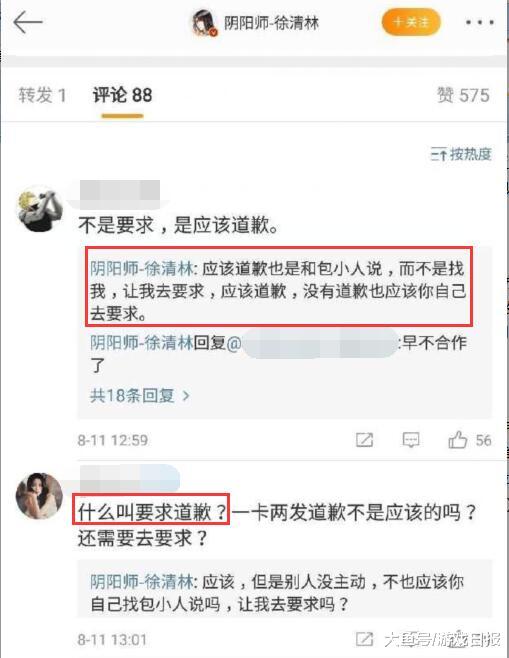
Task: Reply to the 8-11 12:59 comment with the bubble icon
Action: 410,440
